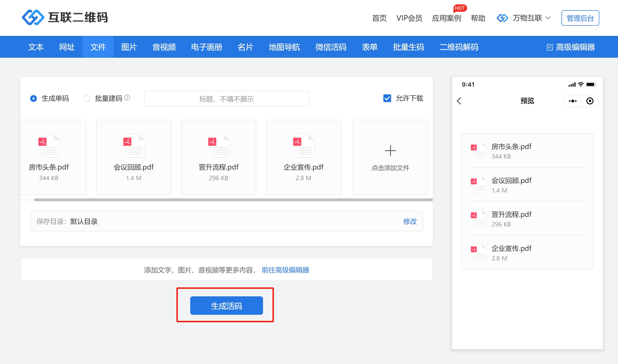Screen dimensions: 618x364
Task: Click the 互联二维码 logo icon
Action: (x=33, y=17)
